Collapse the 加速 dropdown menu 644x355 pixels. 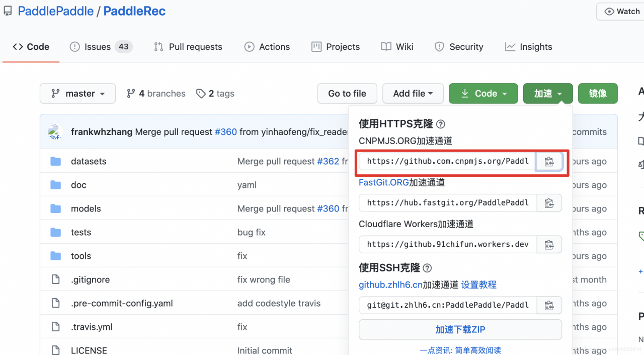547,94
